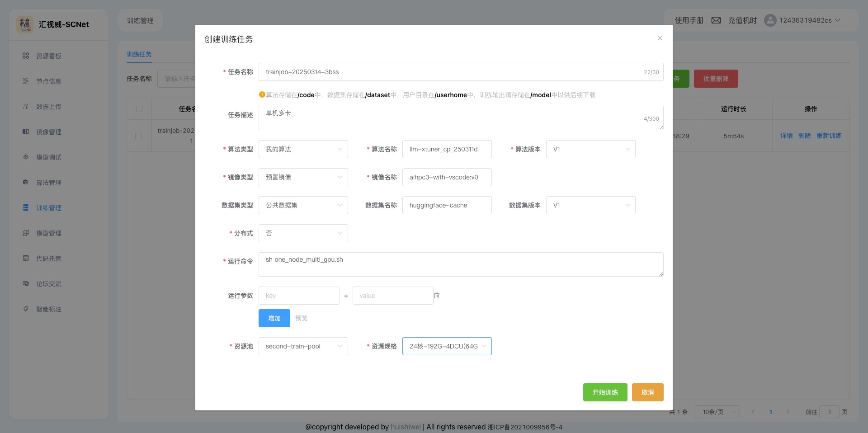Image resolution: width=868 pixels, height=433 pixels.
Task: Open 智能标注 in the sidebar
Action: (48, 309)
